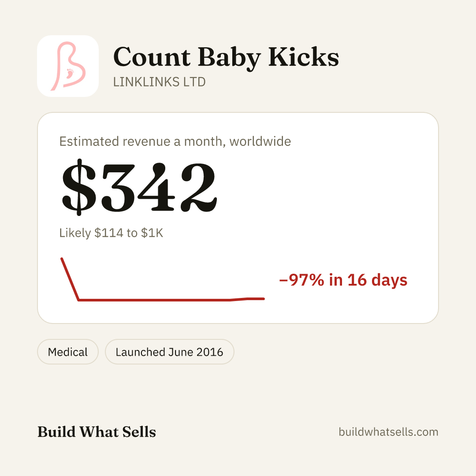Open the LINKLINKS LTD developer name

160,82
